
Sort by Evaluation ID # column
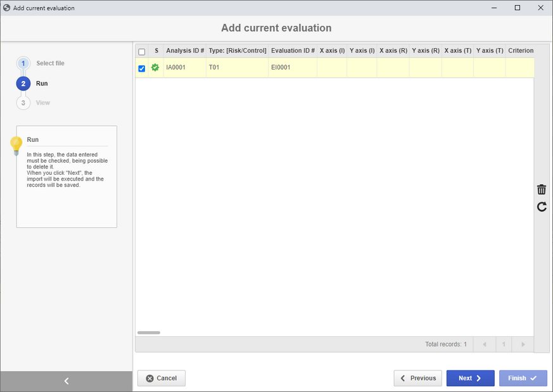coord(293,51)
